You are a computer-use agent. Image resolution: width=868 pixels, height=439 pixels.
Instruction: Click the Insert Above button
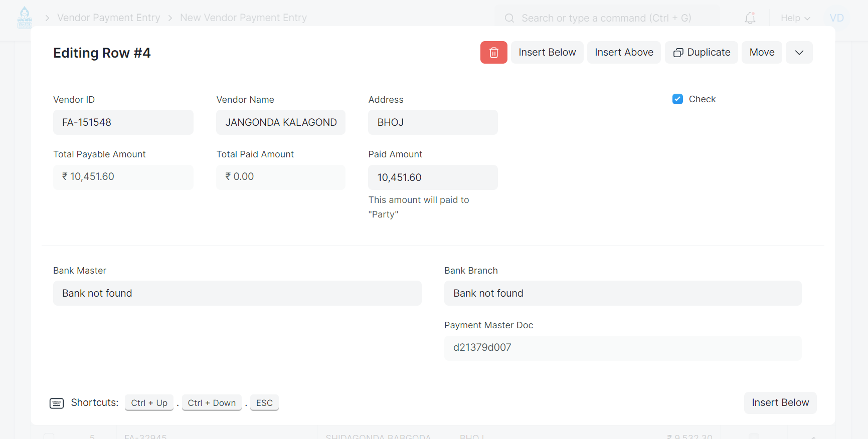(624, 53)
